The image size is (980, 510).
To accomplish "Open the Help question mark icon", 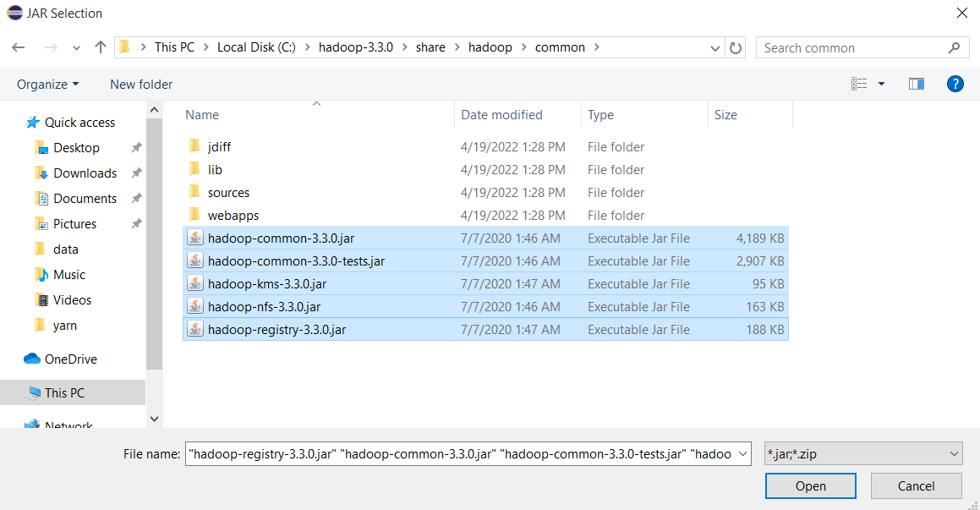I will point(955,84).
